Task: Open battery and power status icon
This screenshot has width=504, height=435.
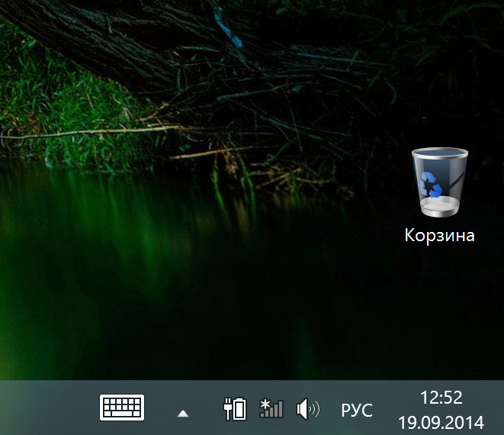Action: (x=235, y=409)
